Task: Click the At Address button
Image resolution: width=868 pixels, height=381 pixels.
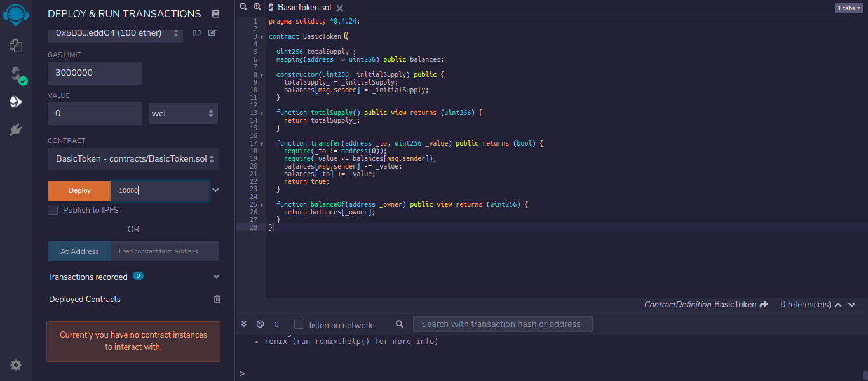Action: [79, 251]
